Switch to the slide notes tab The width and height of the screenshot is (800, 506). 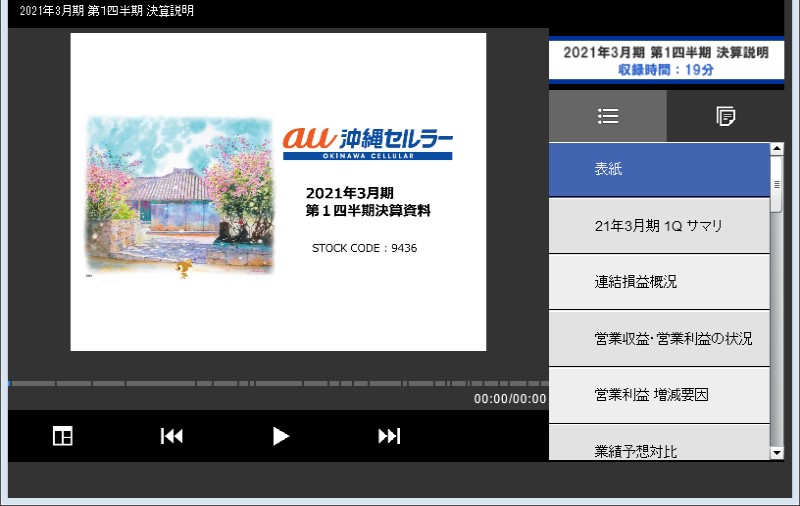pyautogui.click(x=725, y=116)
